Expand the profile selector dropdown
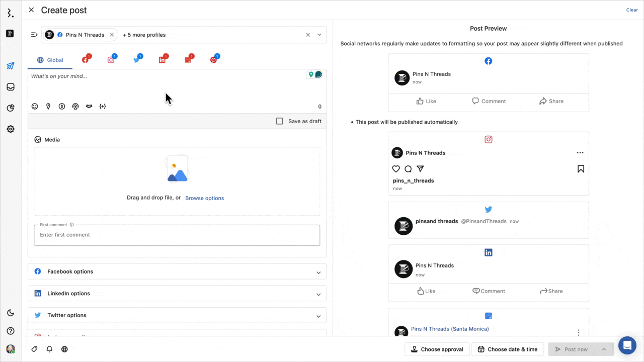644x362 pixels. tap(319, 35)
